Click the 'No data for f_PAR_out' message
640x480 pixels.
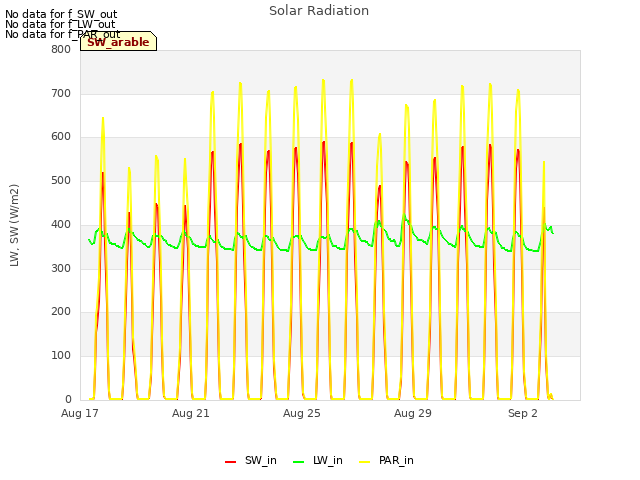click(x=62, y=34)
